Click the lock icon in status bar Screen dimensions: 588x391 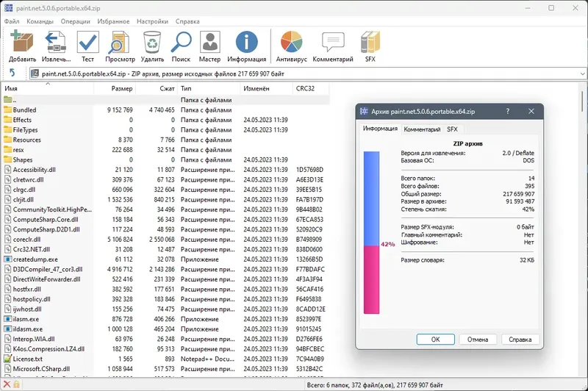(16, 384)
